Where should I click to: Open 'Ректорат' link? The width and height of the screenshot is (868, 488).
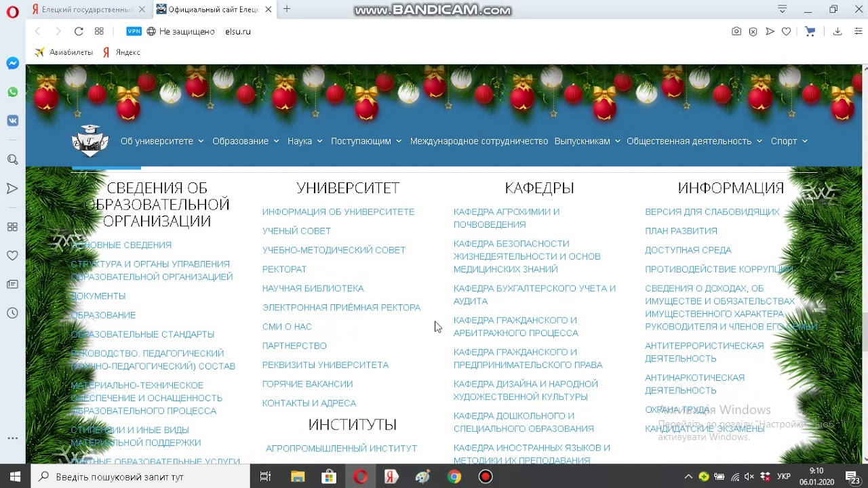285,269
